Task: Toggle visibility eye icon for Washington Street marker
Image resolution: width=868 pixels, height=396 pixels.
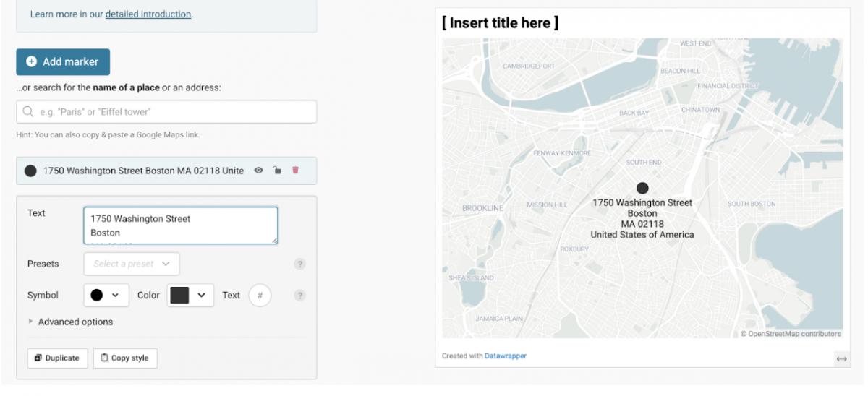Action: (x=258, y=171)
